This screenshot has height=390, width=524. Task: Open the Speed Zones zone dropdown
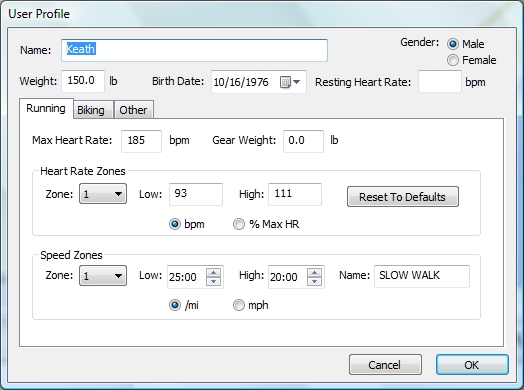point(103,276)
